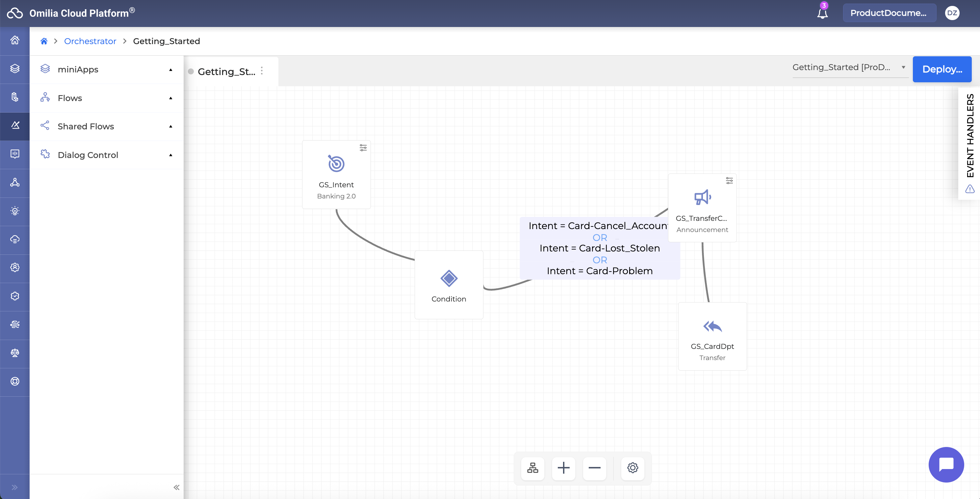
Task: Open the live chat bubble
Action: (x=946, y=465)
